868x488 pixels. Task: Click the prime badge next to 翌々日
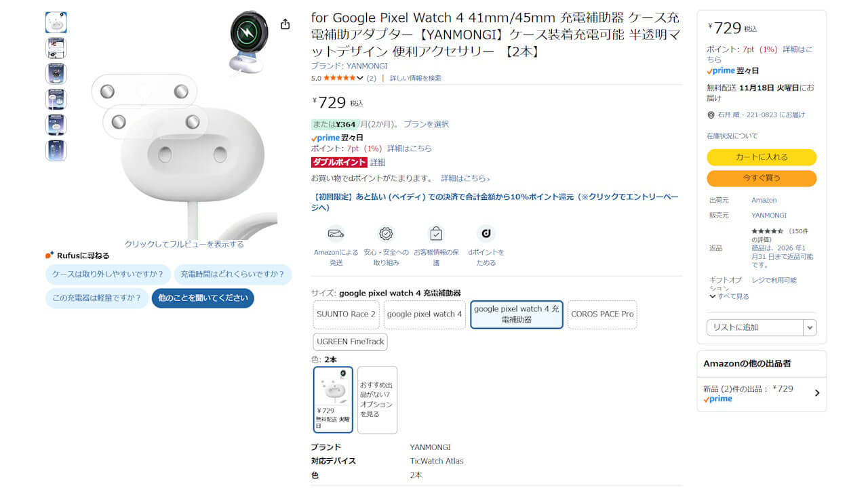[322, 137]
